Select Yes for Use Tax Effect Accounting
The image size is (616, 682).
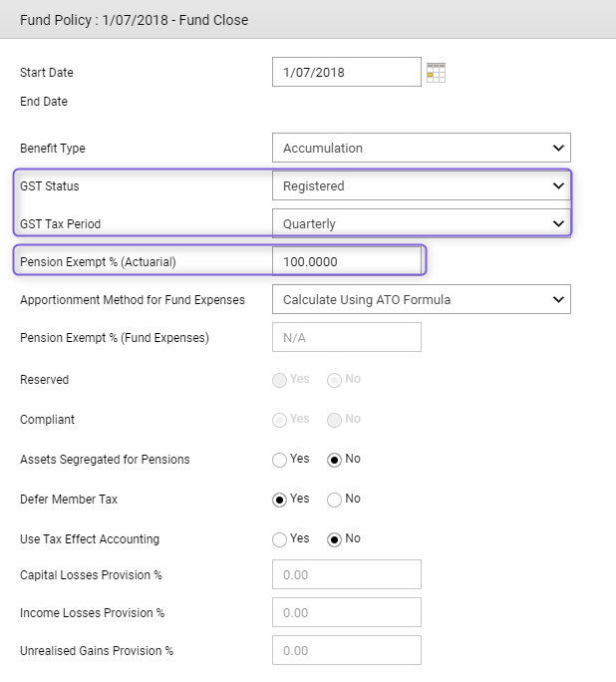coord(279,539)
